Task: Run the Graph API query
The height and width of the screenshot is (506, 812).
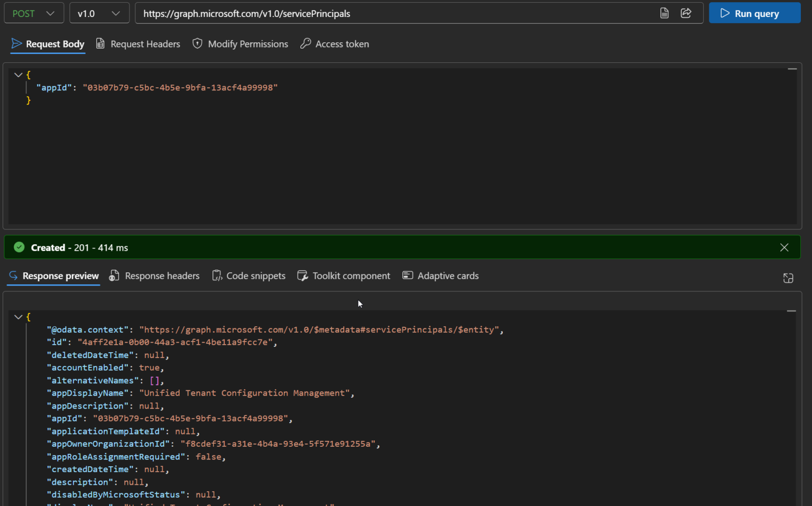Action: click(x=754, y=13)
